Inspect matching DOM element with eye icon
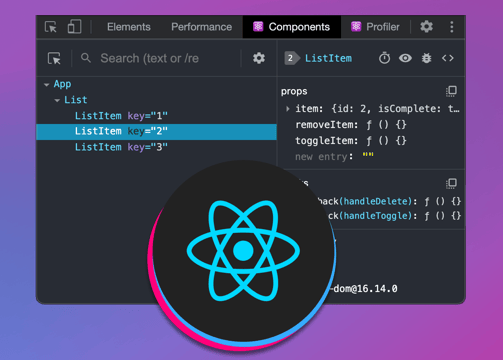 pyautogui.click(x=405, y=58)
